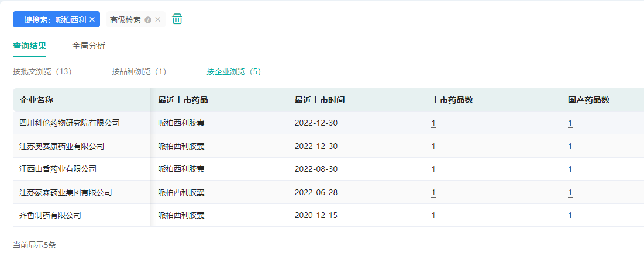Click 上市药品数 link for 四川科伦药物研究院
644x256 pixels.
[433, 123]
